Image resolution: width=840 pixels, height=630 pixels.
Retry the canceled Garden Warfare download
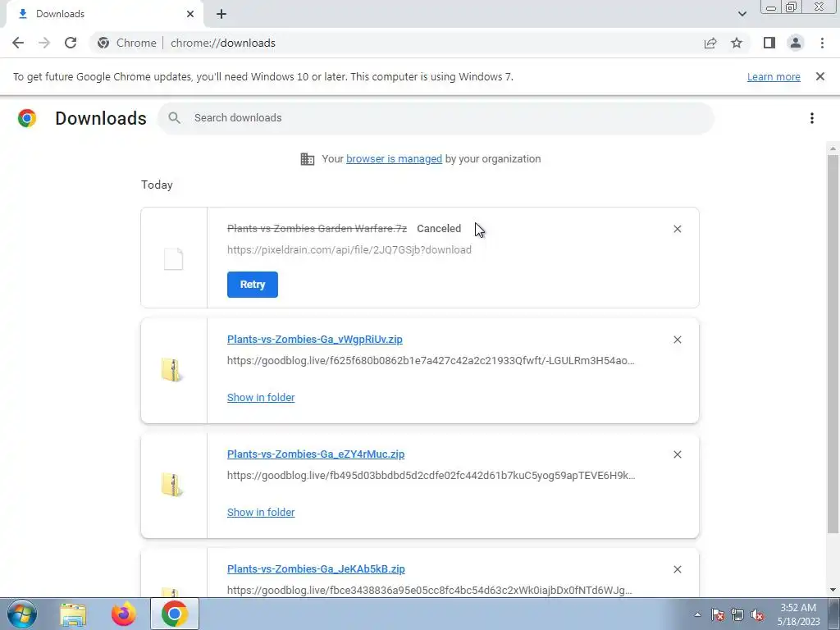253,285
